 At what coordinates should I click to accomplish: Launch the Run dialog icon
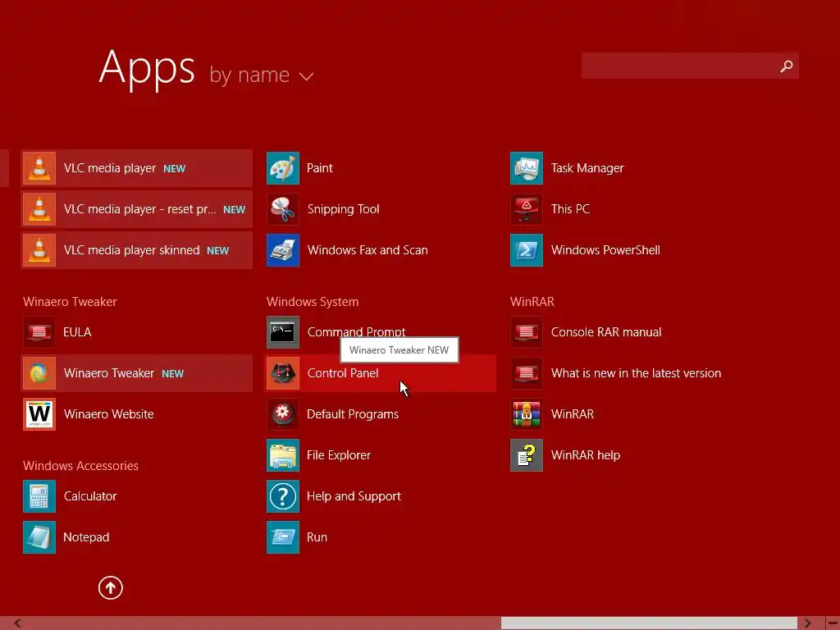[283, 537]
